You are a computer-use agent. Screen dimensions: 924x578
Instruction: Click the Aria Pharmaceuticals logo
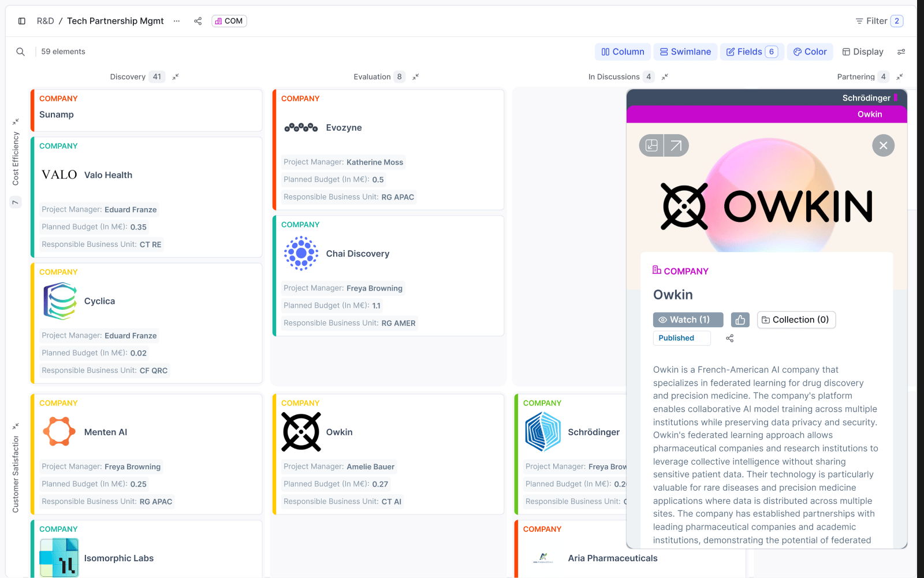pos(543,558)
